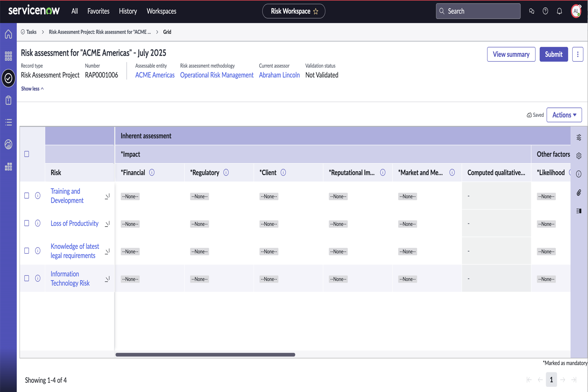
Task: Open Market dropdown for Training and Development
Action: pos(408,196)
